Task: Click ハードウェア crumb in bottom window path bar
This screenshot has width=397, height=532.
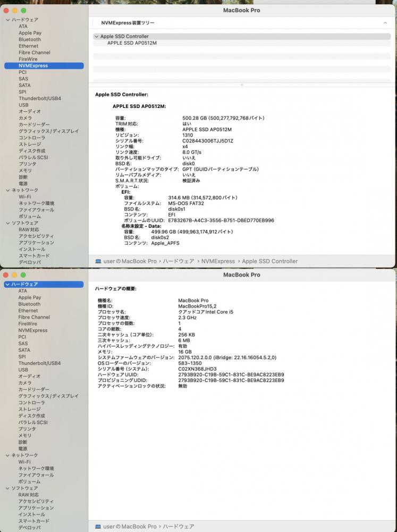Action: (x=179, y=527)
